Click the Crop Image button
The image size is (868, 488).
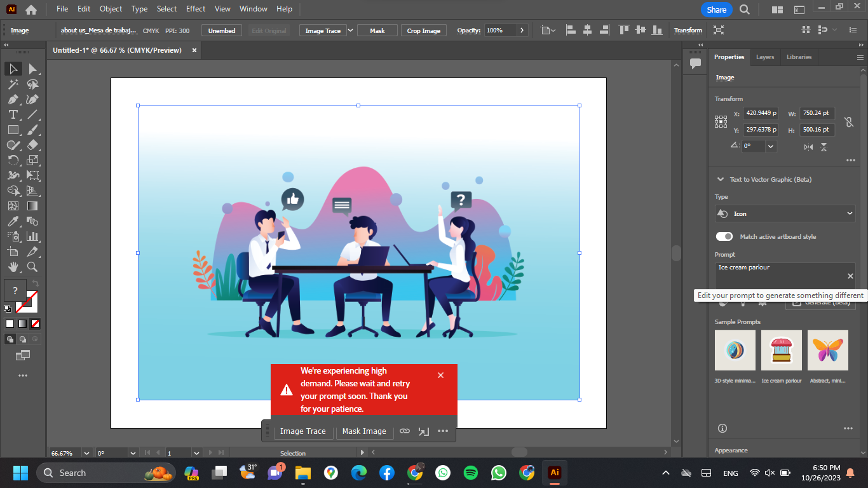tap(423, 30)
